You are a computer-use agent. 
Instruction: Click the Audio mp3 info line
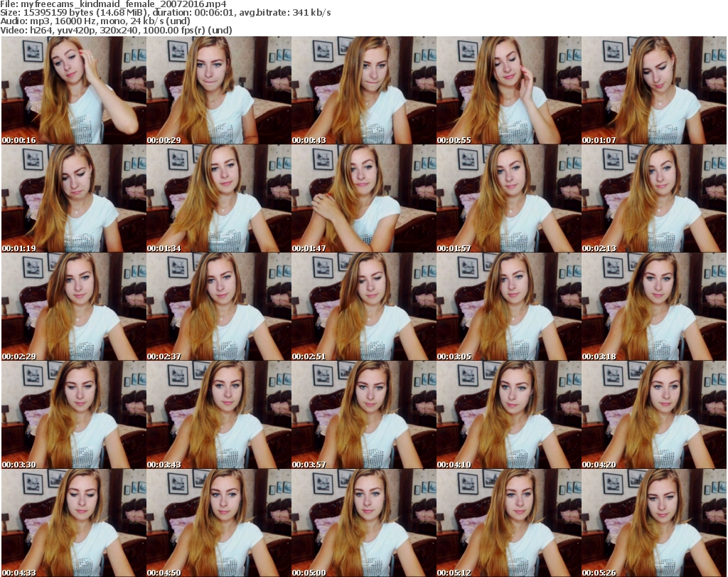tap(95, 21)
